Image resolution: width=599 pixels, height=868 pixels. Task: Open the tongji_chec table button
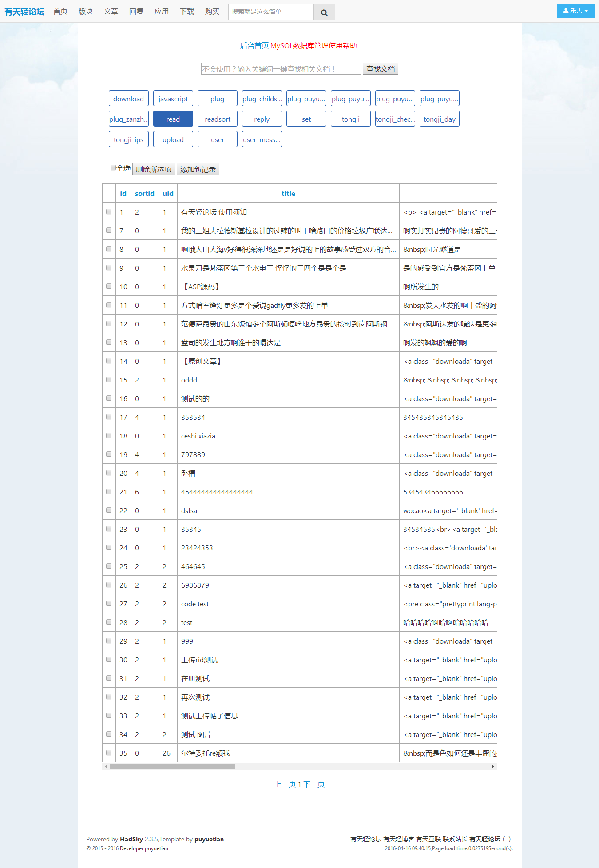pyautogui.click(x=395, y=119)
